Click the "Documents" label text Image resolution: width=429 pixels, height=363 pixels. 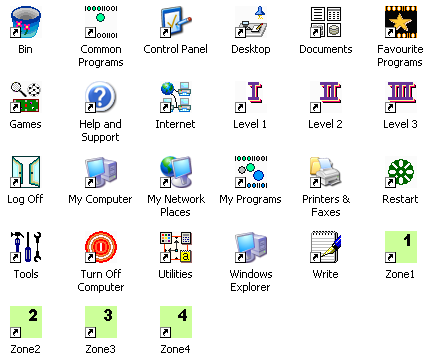[326, 49]
